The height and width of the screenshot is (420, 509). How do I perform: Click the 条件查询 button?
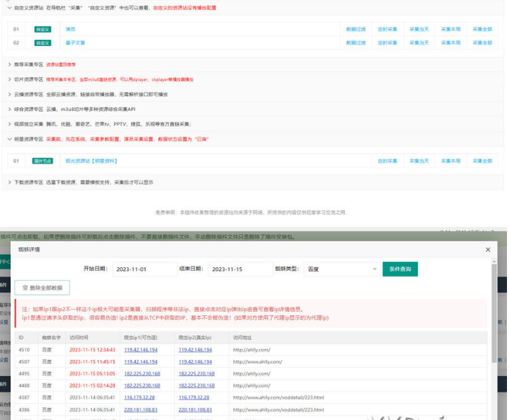click(400, 269)
